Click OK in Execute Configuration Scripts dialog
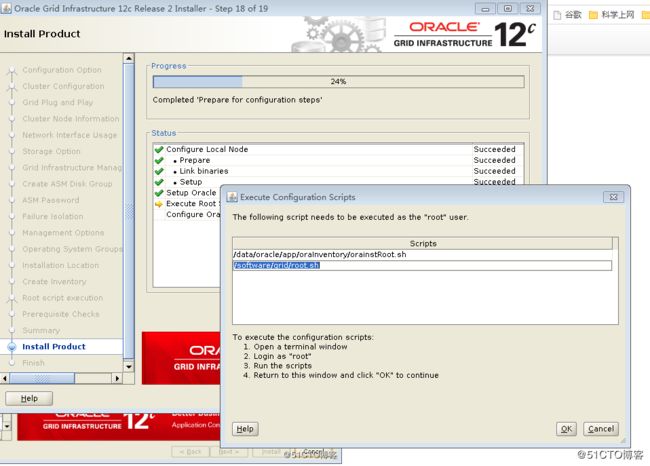 pyautogui.click(x=566, y=429)
